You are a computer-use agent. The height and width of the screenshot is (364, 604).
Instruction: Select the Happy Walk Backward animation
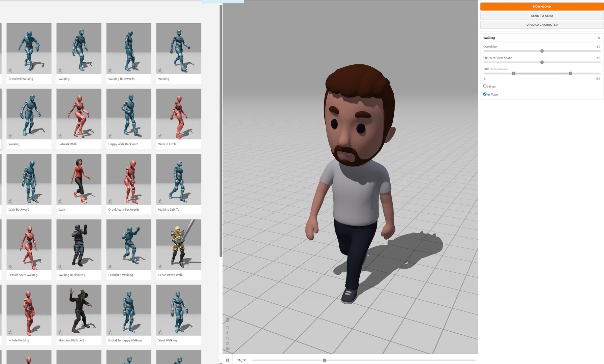[x=129, y=119]
